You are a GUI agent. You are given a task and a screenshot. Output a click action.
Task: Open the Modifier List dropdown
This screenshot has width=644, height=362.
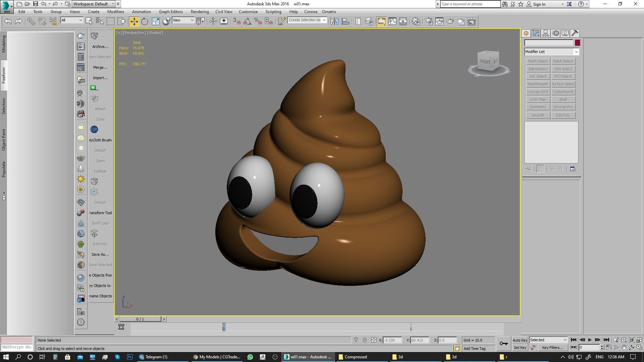[552, 52]
